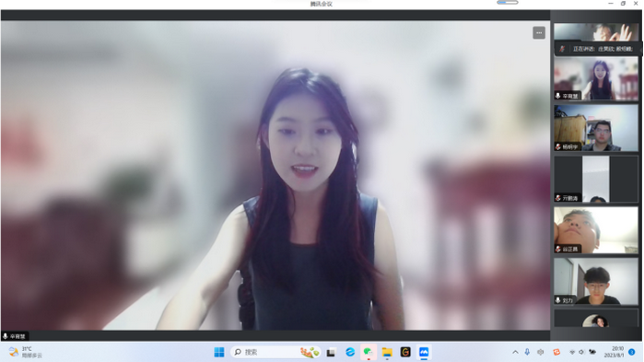Select the thumbnail of boy in black shirt
The image size is (644, 362).
point(596,281)
